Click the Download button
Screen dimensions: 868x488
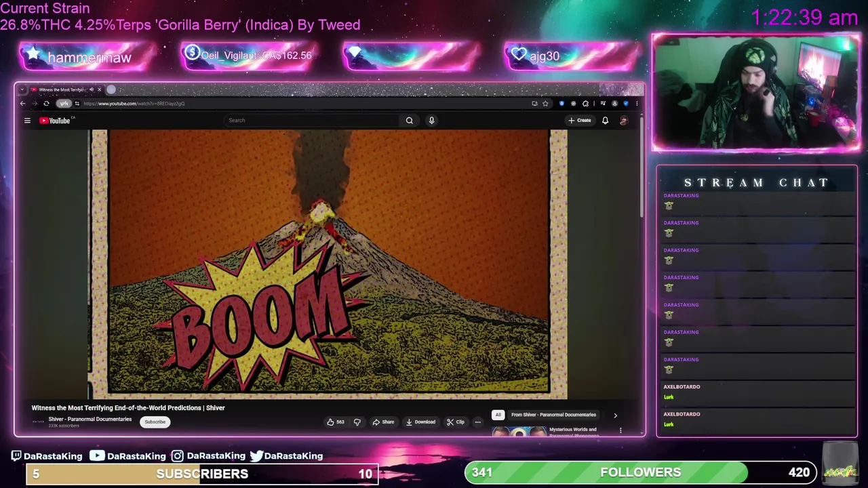pos(420,422)
